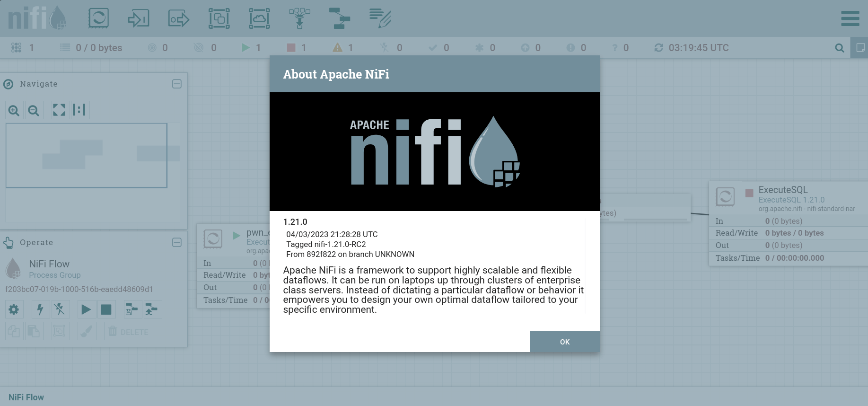Viewport: 868px width, 406px height.
Task: Open the Operate configuration gear
Action: click(14, 309)
